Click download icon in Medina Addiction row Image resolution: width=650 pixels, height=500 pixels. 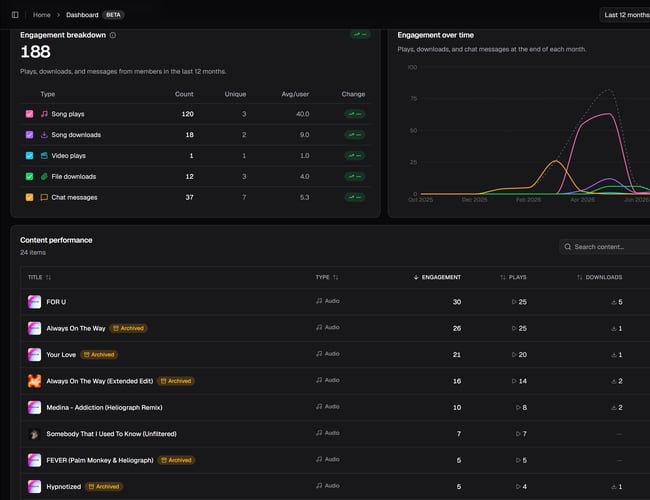tap(614, 408)
